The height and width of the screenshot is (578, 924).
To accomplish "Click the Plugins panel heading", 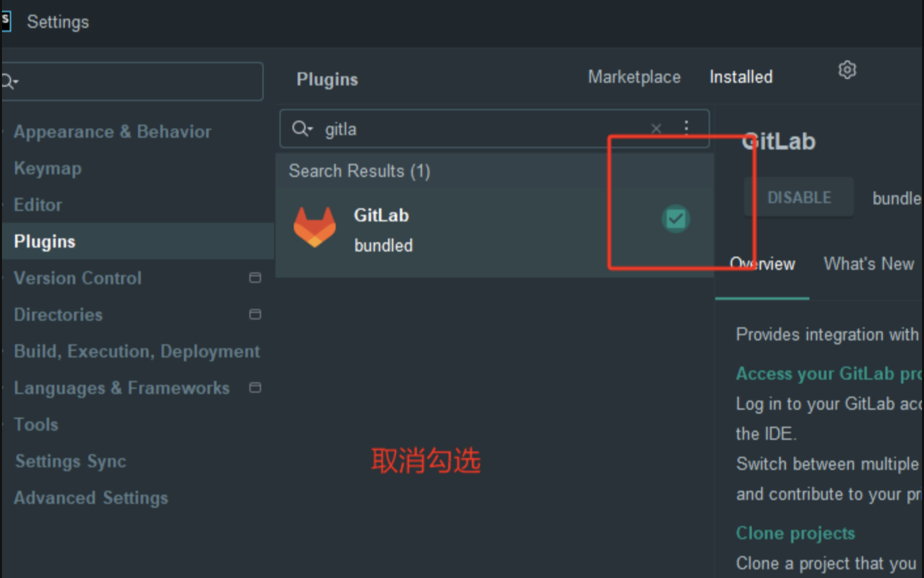I will tap(327, 80).
